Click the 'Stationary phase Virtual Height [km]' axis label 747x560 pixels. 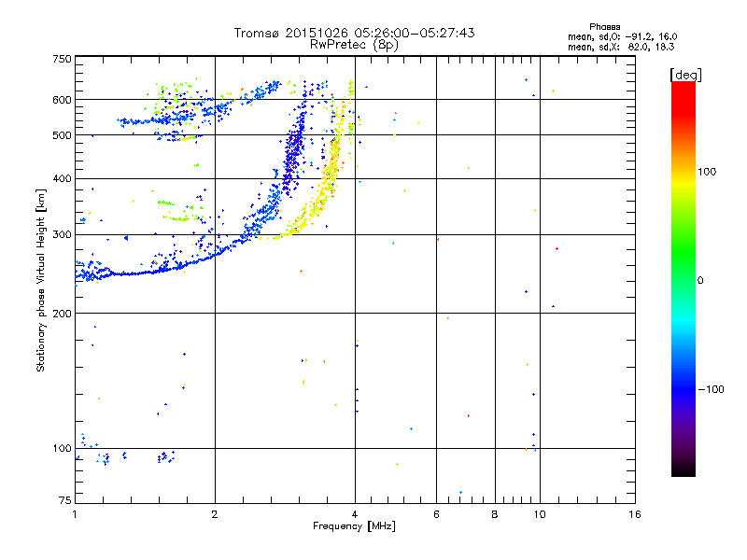click(41, 280)
